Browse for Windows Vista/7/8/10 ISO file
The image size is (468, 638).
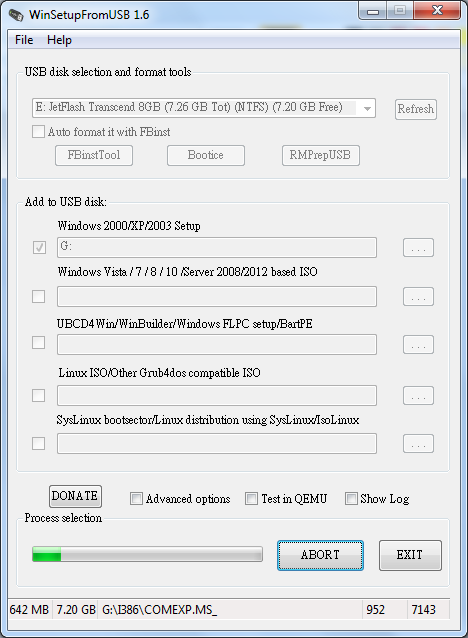tap(418, 296)
